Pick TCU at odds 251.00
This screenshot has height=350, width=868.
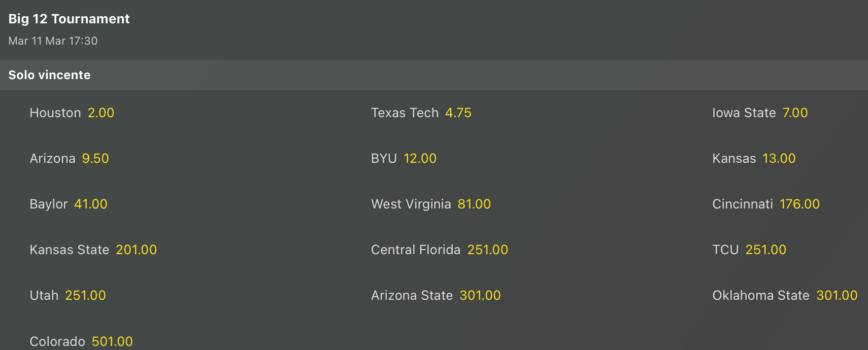(765, 250)
